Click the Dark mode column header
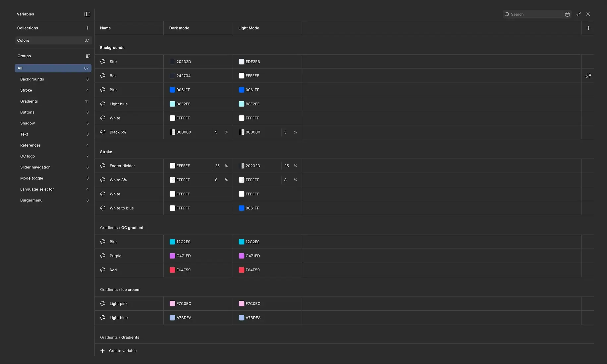The height and width of the screenshot is (364, 607). point(198,28)
